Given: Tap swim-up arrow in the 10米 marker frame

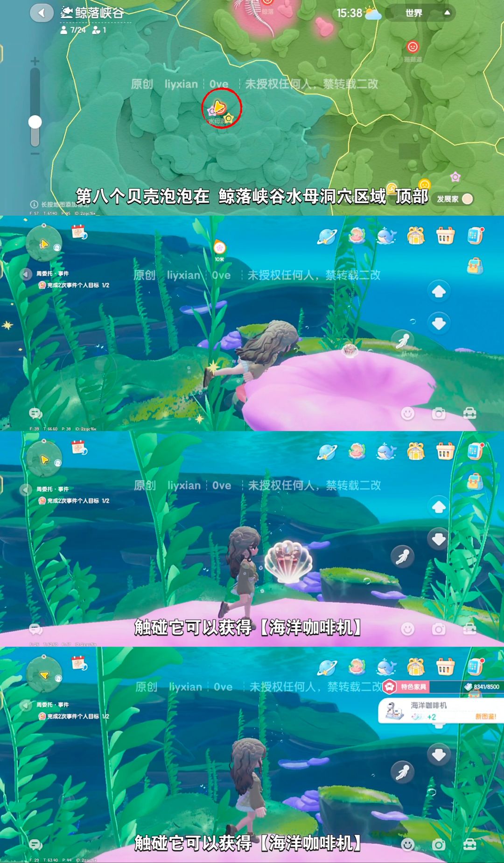Looking at the screenshot, I should [x=439, y=292].
